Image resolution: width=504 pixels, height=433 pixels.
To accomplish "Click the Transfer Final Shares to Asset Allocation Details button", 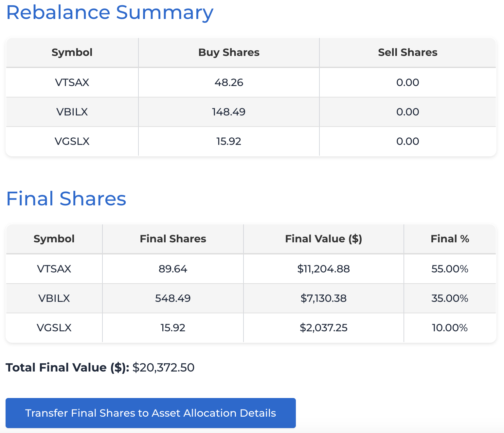I will [x=151, y=413].
